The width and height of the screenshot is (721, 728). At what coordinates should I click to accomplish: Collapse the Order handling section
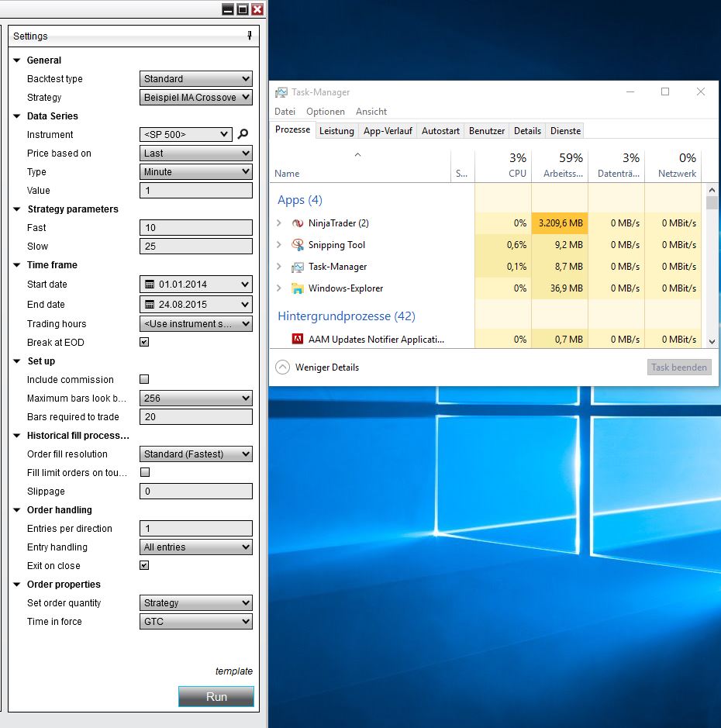click(x=17, y=510)
